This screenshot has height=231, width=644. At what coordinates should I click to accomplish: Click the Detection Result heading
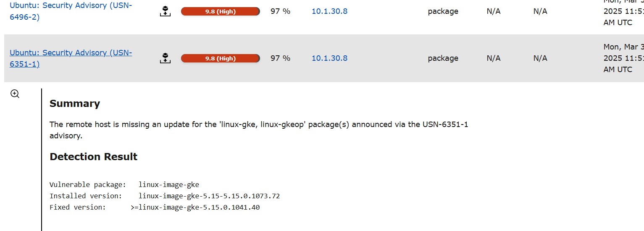[94, 157]
